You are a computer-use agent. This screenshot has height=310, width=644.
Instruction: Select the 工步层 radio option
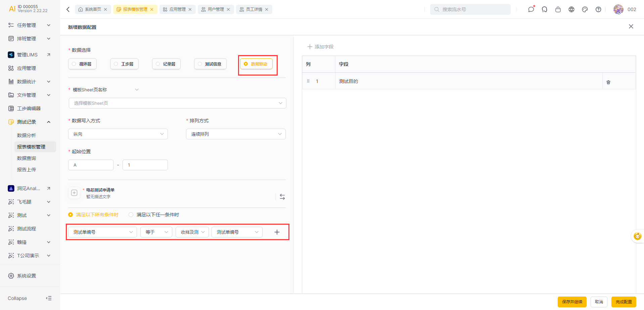click(x=124, y=64)
